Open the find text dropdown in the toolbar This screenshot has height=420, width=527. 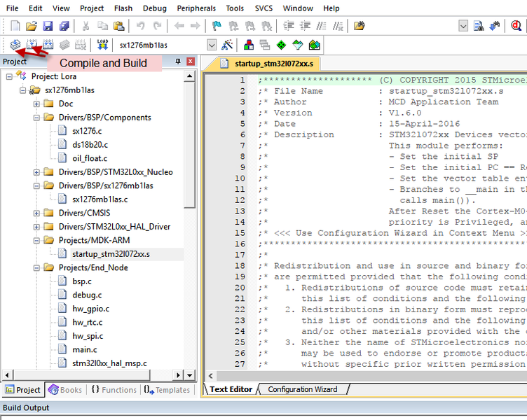pos(463,26)
